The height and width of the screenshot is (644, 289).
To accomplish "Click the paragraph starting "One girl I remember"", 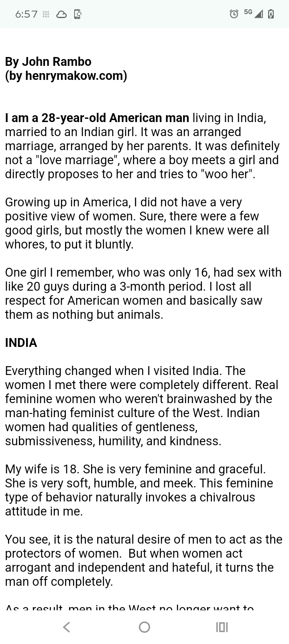I will click(x=142, y=293).
